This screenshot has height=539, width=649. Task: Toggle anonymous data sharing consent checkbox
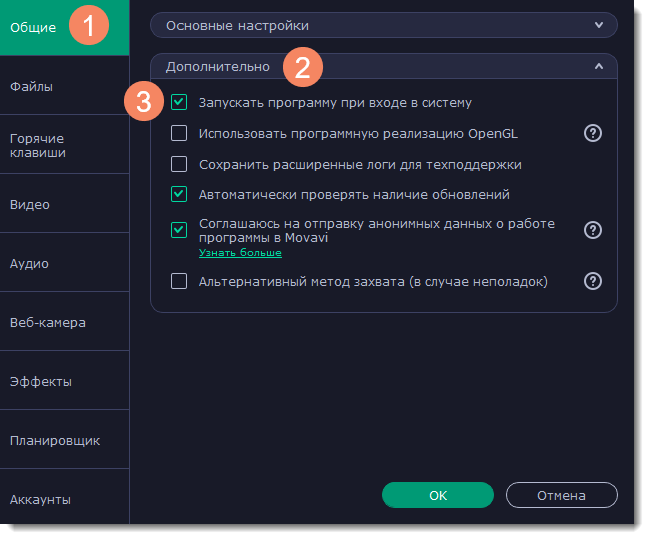pos(179,230)
